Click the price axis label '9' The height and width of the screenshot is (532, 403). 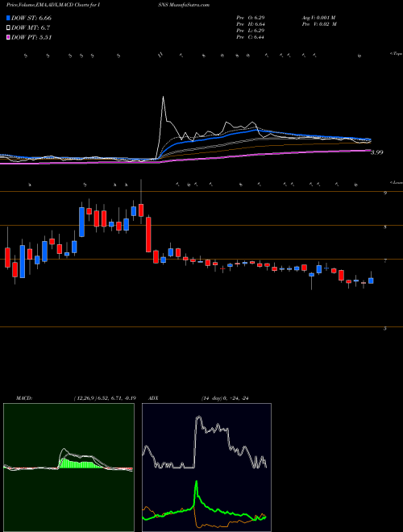pos(385,193)
